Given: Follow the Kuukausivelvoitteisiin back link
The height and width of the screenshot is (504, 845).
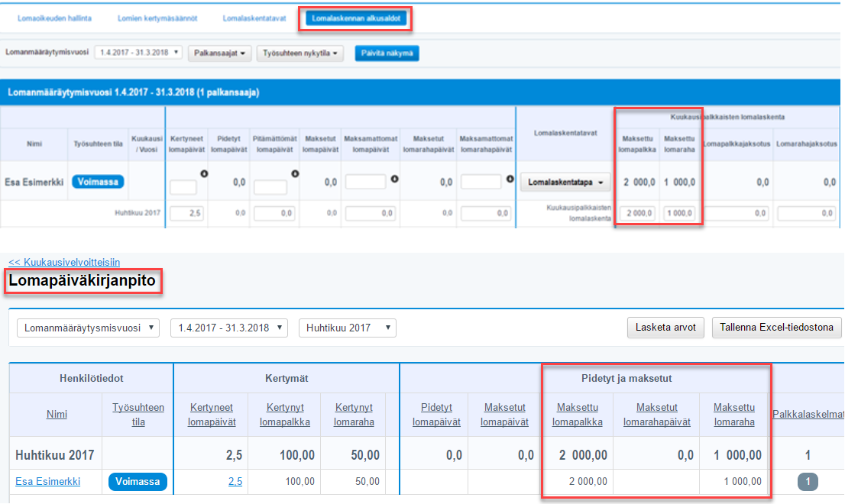Looking at the screenshot, I should (x=64, y=262).
